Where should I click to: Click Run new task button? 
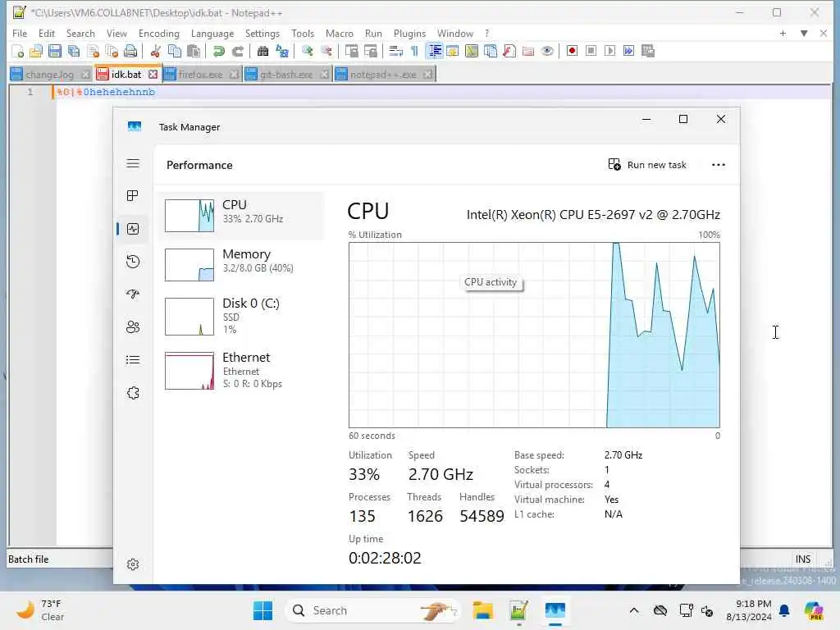pos(647,164)
